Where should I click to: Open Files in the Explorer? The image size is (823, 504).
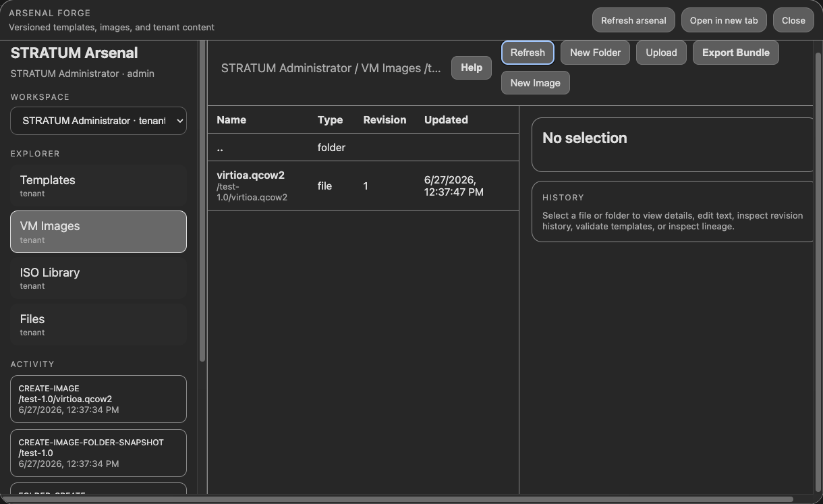[98, 325]
